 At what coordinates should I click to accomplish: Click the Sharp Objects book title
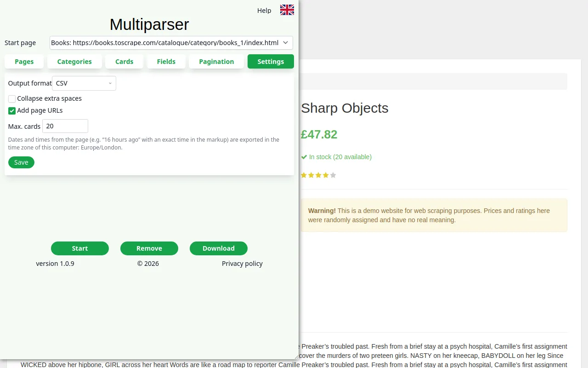pos(345,108)
